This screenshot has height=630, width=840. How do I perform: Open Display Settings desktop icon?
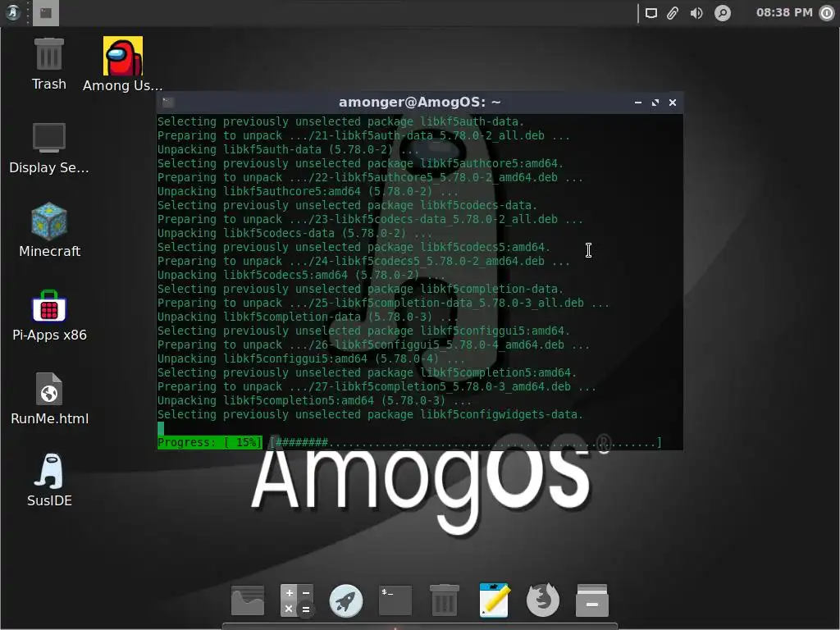(48, 148)
